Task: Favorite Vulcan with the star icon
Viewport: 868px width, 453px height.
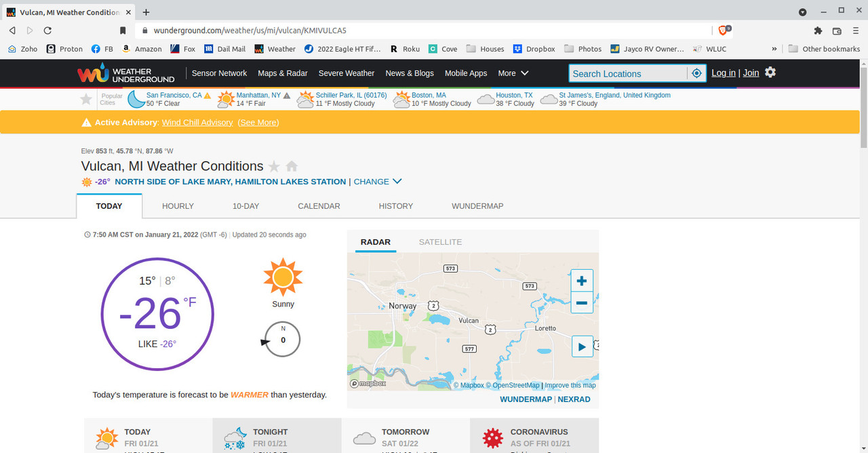Action: [x=274, y=166]
